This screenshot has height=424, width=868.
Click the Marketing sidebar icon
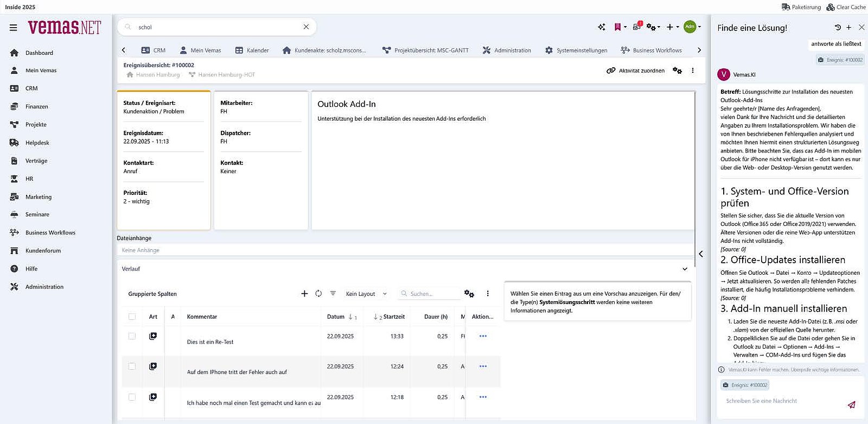click(x=15, y=197)
